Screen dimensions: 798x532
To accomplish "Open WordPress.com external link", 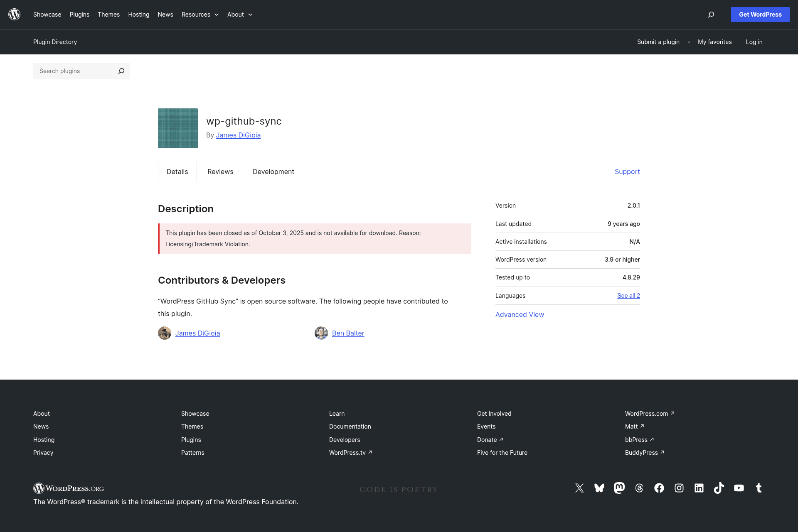I will [650, 414].
